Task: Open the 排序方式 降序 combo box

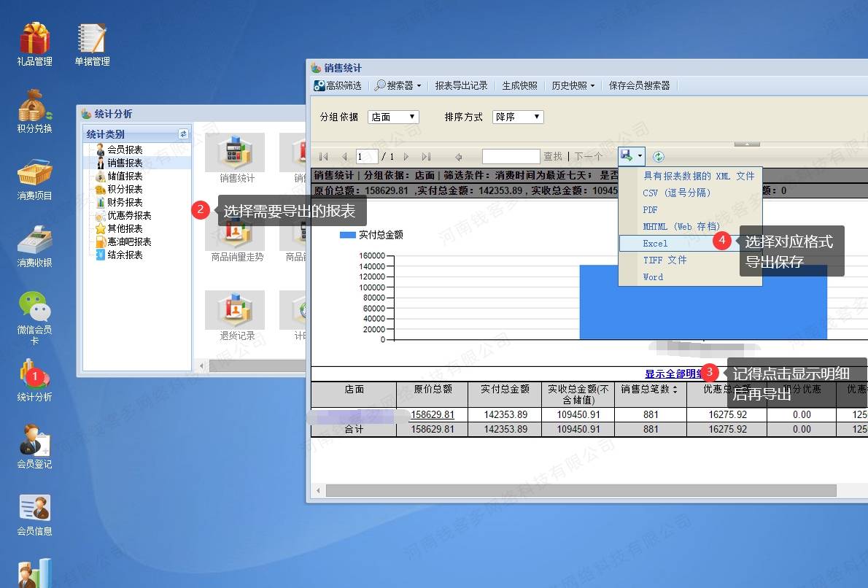Action: (518, 117)
